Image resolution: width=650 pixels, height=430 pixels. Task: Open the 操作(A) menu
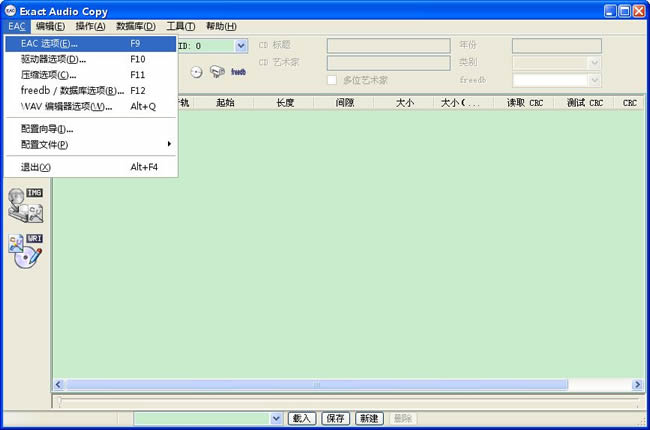(x=90, y=27)
